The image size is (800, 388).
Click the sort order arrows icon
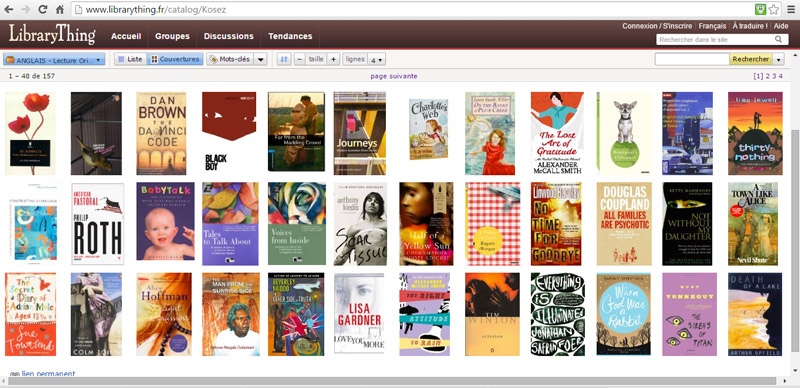point(284,59)
